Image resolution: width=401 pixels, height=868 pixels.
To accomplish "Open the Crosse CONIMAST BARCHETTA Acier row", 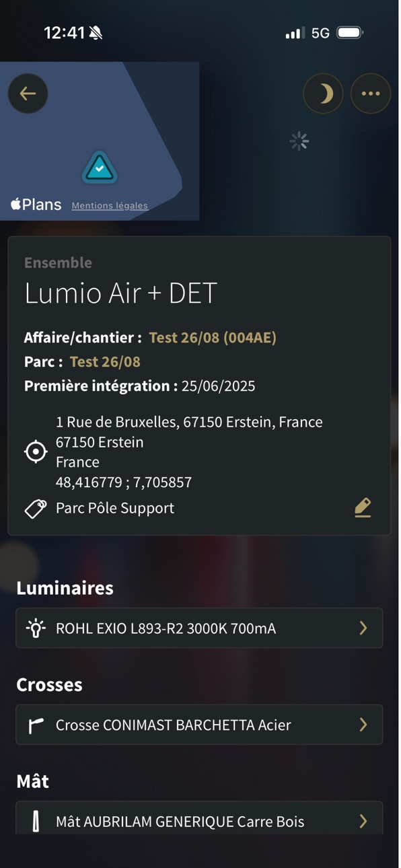I will (x=199, y=725).
